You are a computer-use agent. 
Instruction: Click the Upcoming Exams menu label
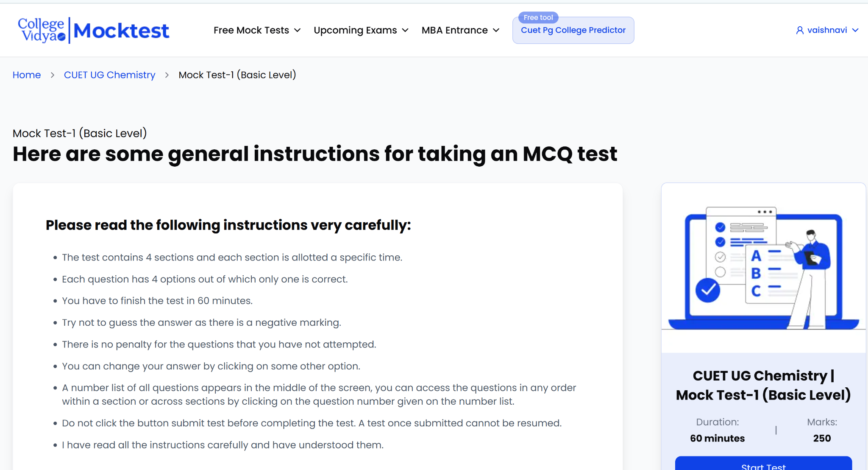355,31
